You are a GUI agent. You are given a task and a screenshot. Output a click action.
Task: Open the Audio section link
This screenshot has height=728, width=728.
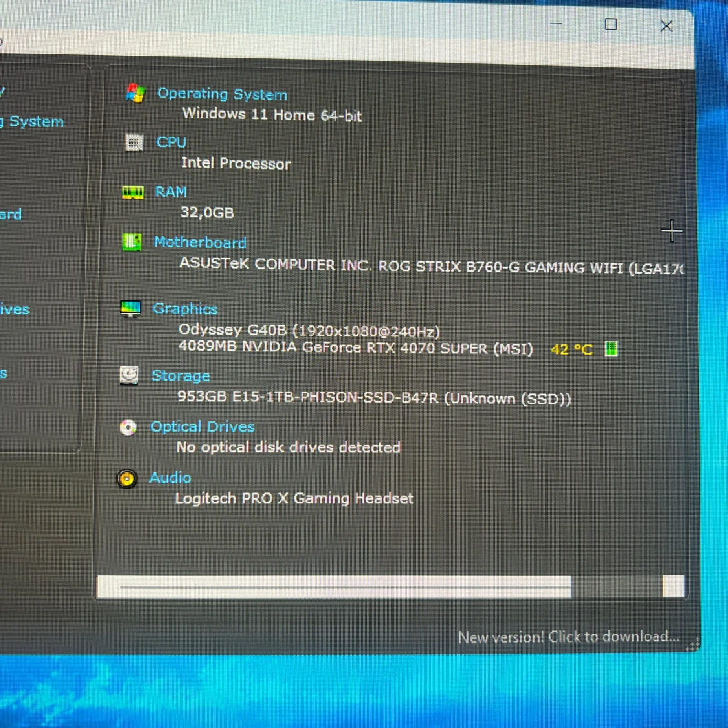click(x=170, y=478)
